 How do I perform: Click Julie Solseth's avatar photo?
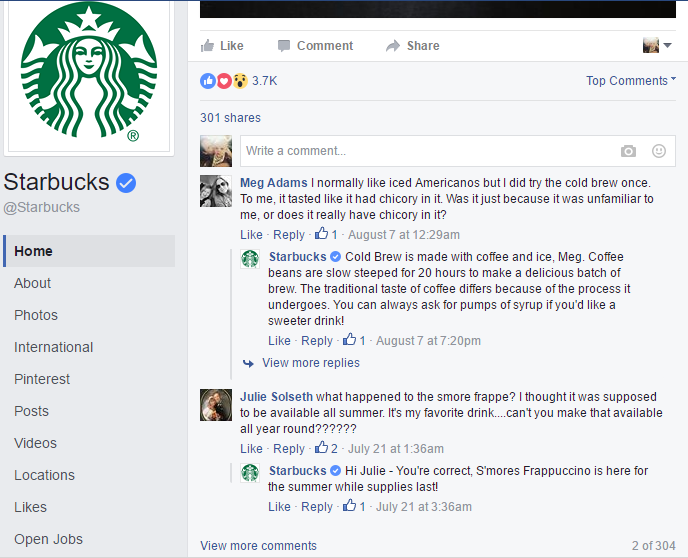point(216,405)
